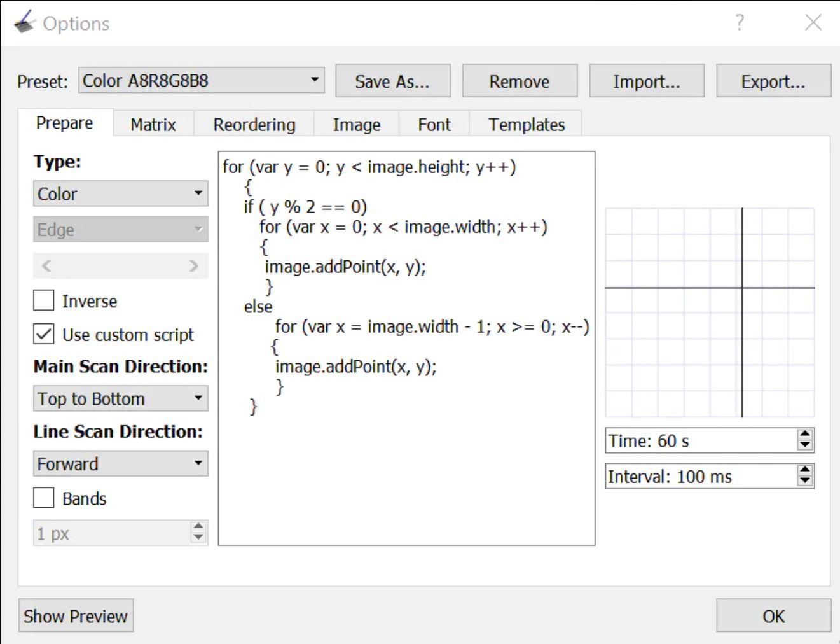The width and height of the screenshot is (840, 644).
Task: Switch to the Matrix tab
Action: [153, 124]
